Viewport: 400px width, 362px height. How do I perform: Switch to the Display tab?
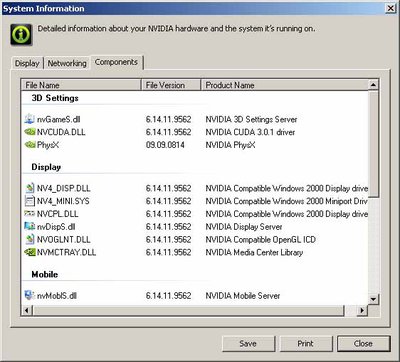[x=27, y=63]
